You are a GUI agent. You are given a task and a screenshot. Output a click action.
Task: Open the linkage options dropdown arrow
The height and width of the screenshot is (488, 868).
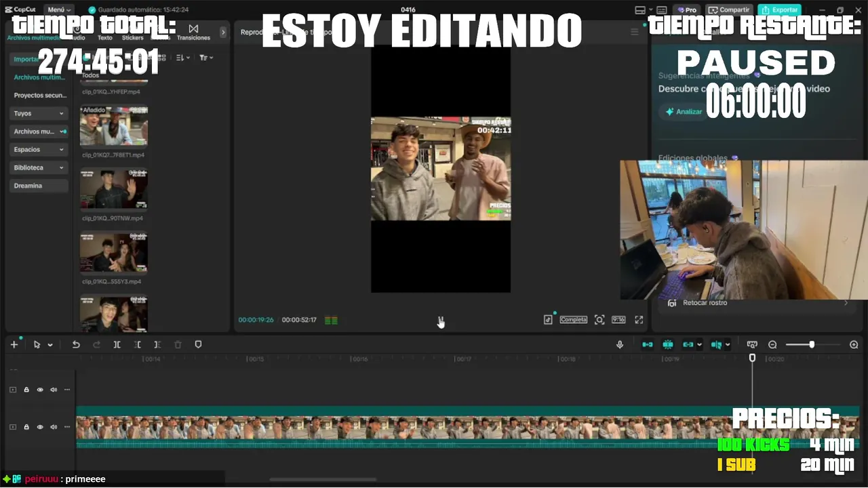point(699,345)
